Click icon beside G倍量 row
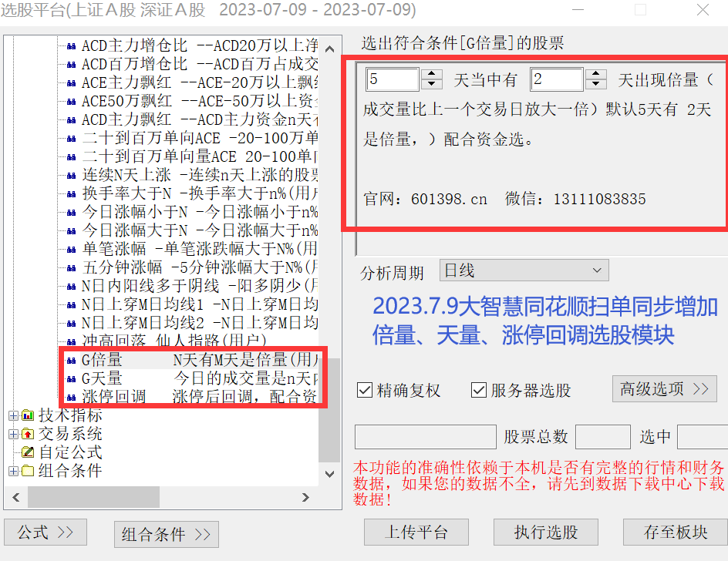Screen dimensions: 728x561 pyautogui.click(x=72, y=360)
